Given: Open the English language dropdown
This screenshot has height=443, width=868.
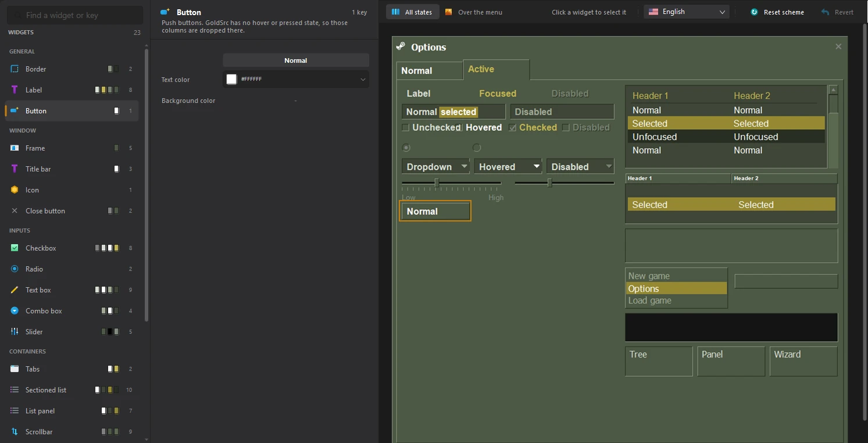Looking at the screenshot, I should (x=687, y=12).
